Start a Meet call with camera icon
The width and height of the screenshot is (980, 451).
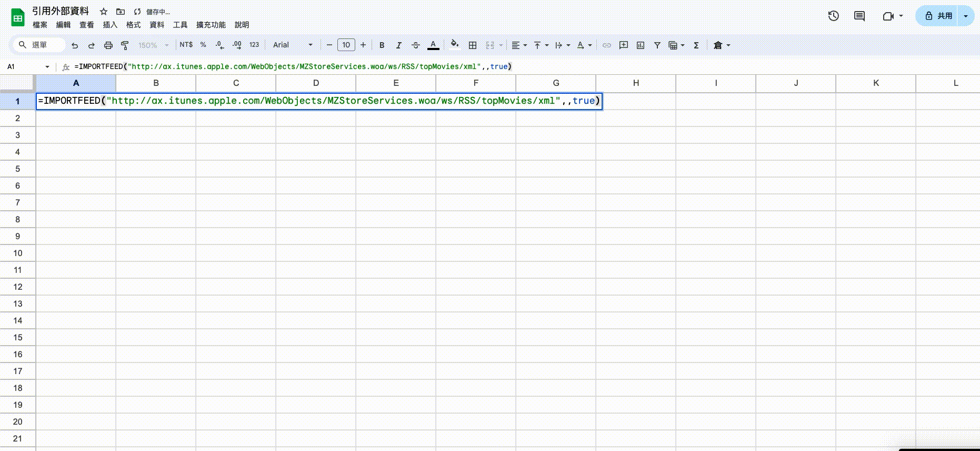888,16
